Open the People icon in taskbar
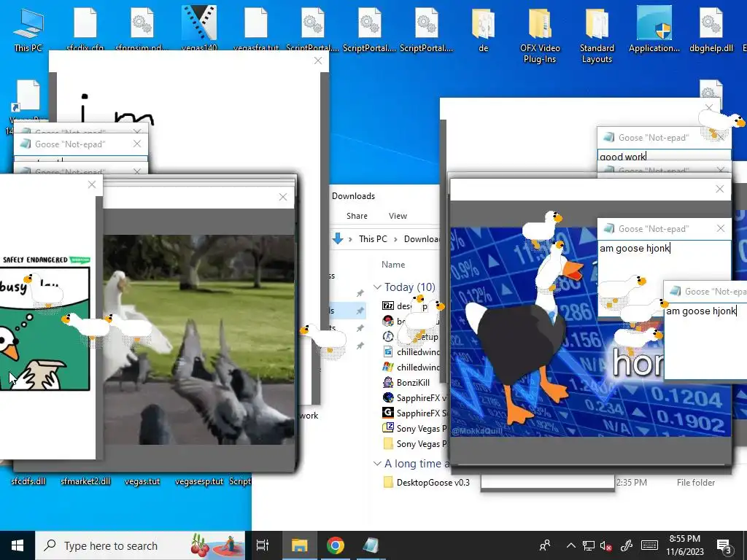 point(544,545)
